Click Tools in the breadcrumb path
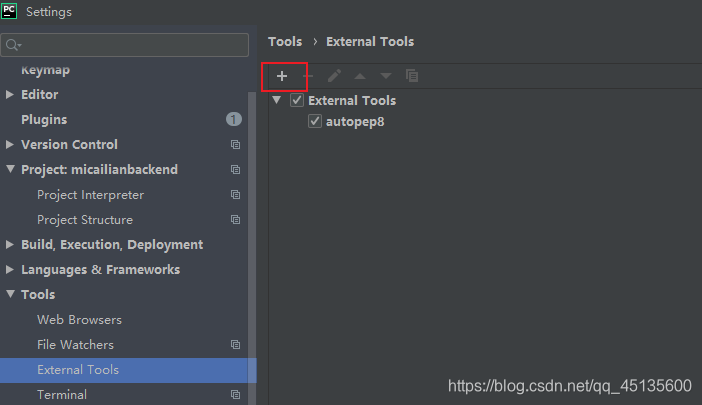The width and height of the screenshot is (702, 405). pyautogui.click(x=285, y=42)
